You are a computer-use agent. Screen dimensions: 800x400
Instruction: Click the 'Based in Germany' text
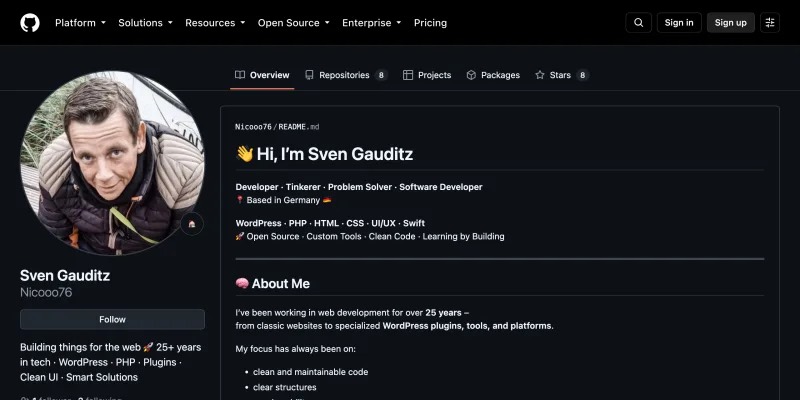[x=283, y=200]
